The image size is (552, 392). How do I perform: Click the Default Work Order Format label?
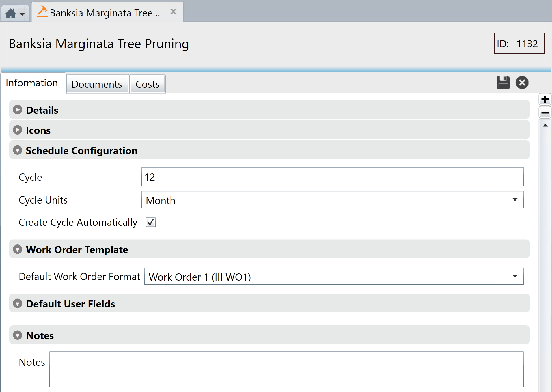(79, 277)
